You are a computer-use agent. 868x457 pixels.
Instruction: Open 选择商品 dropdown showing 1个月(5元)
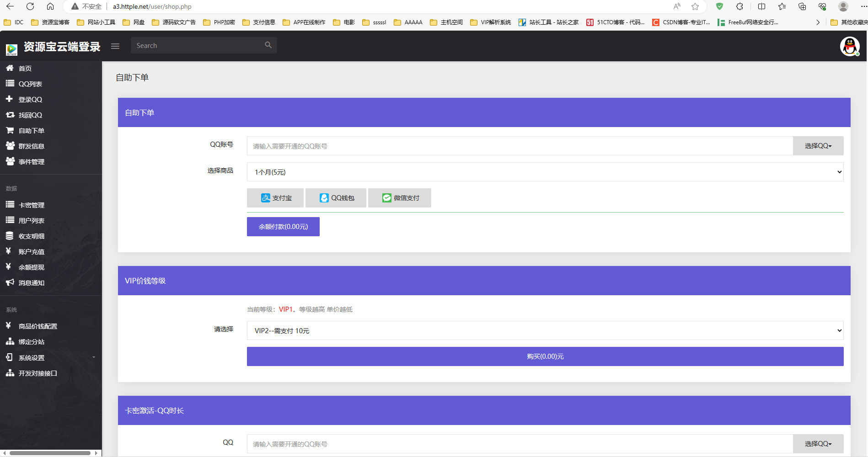click(x=545, y=172)
